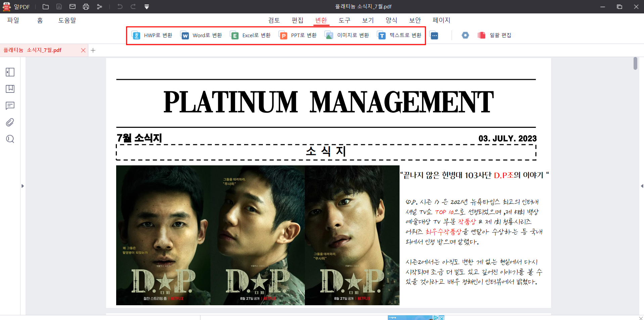Click the D.P. poster image in document
Image resolution: width=644 pixels, height=320 pixels.
coord(258,235)
